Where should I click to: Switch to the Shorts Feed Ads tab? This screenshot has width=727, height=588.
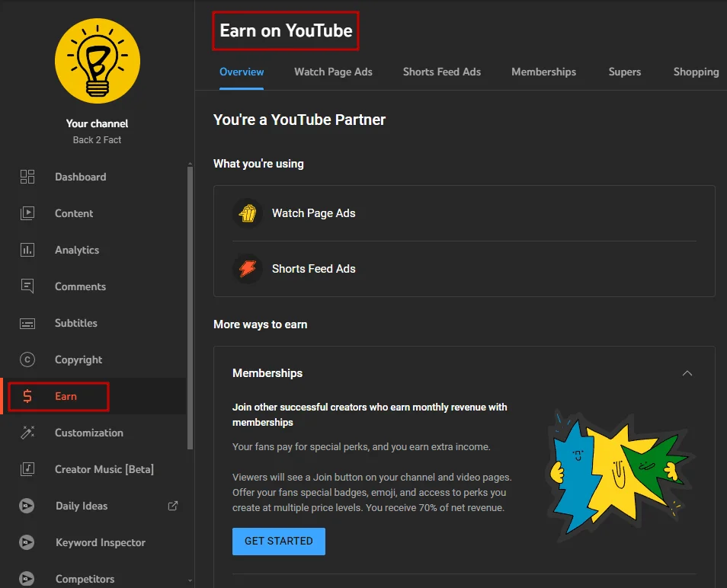pos(442,72)
